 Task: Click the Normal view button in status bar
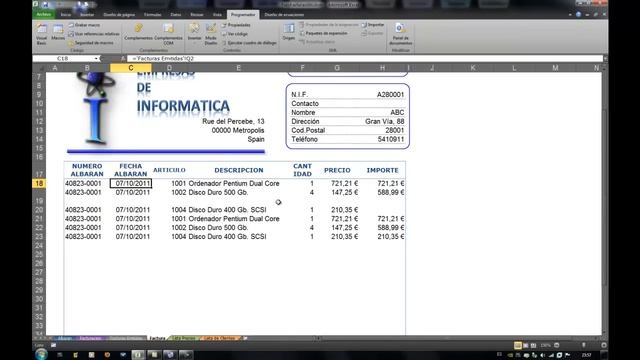pyautogui.click(x=518, y=345)
